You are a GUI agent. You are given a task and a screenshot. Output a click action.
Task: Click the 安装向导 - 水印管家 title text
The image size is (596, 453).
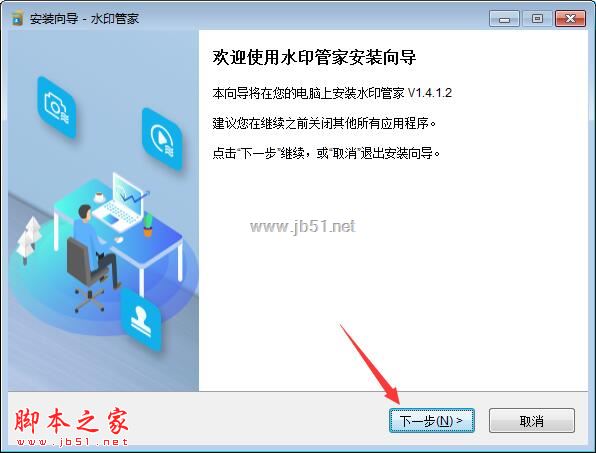pyautogui.click(x=84, y=18)
